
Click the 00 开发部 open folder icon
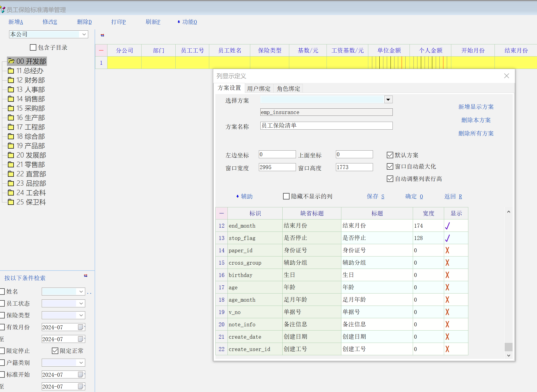tap(11, 61)
